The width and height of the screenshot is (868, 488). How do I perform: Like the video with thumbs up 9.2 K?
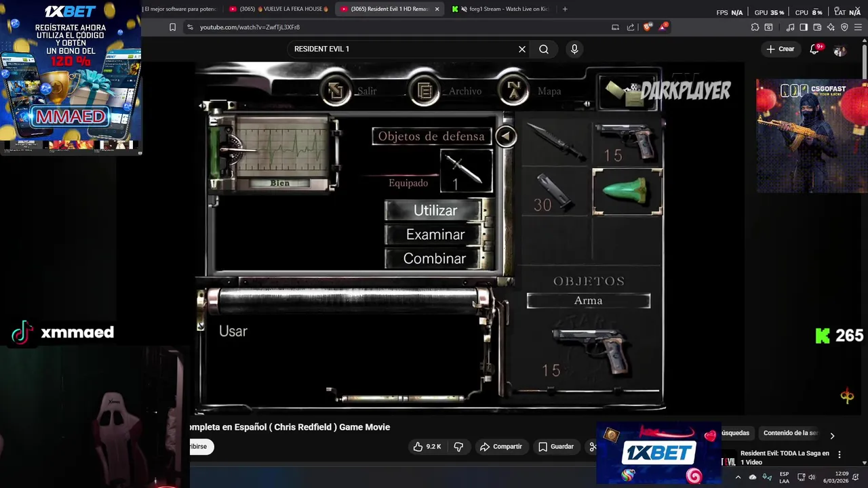[x=427, y=447]
